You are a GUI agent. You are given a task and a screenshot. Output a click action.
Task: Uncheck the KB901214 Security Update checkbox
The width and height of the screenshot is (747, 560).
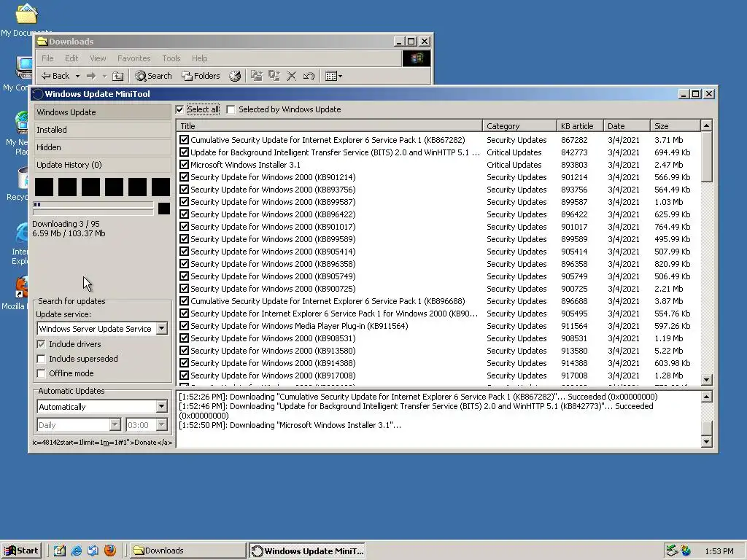tap(185, 177)
